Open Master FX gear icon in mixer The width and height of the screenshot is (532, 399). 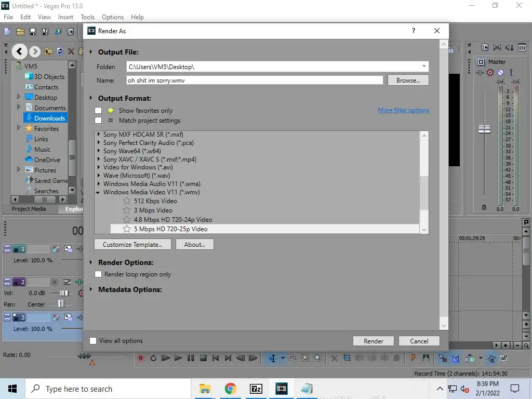[490, 72]
